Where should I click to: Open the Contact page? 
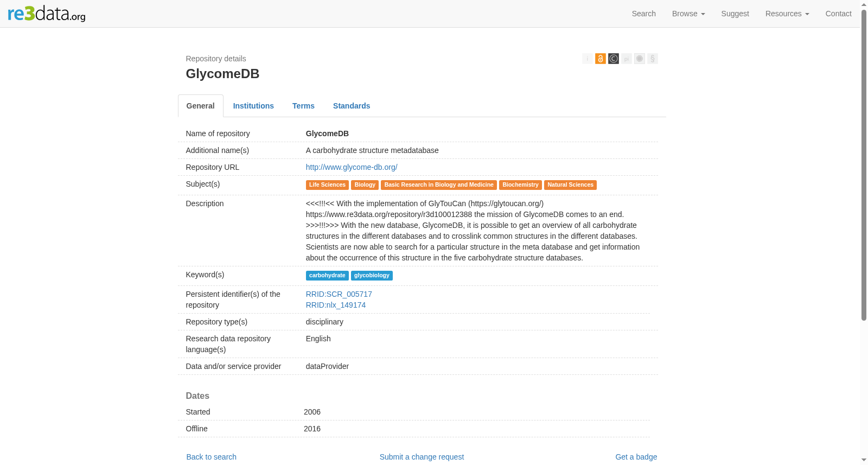click(x=839, y=14)
